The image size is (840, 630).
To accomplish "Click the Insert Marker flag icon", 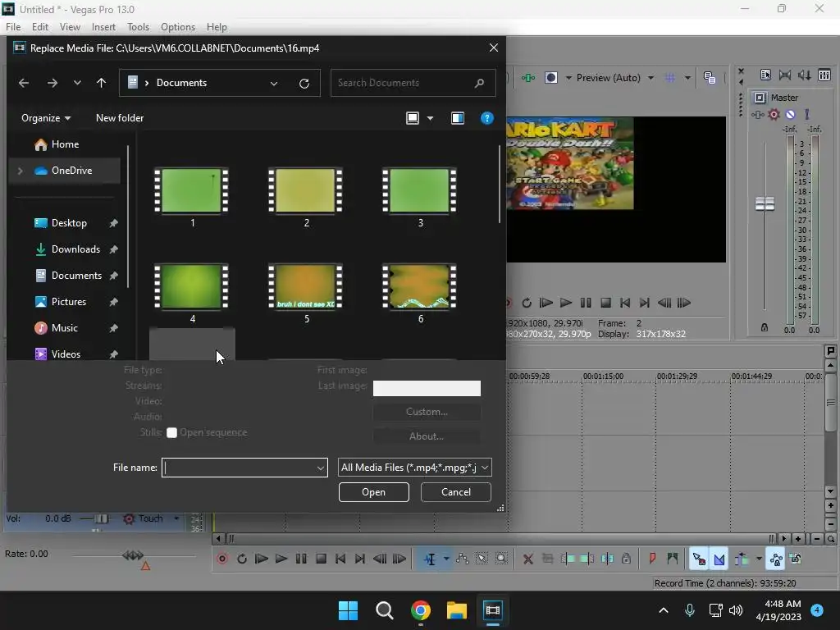I will click(652, 559).
